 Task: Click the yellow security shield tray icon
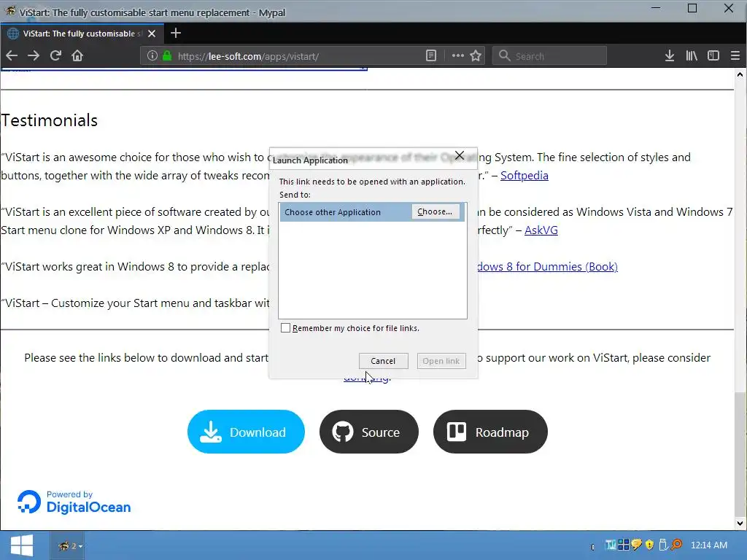[649, 545]
